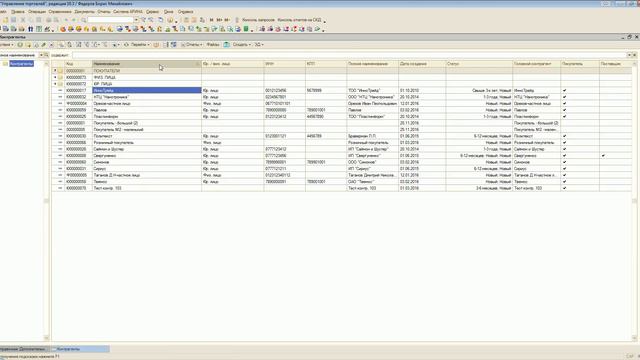Open the Перейти dropdown

pyautogui.click(x=140, y=44)
